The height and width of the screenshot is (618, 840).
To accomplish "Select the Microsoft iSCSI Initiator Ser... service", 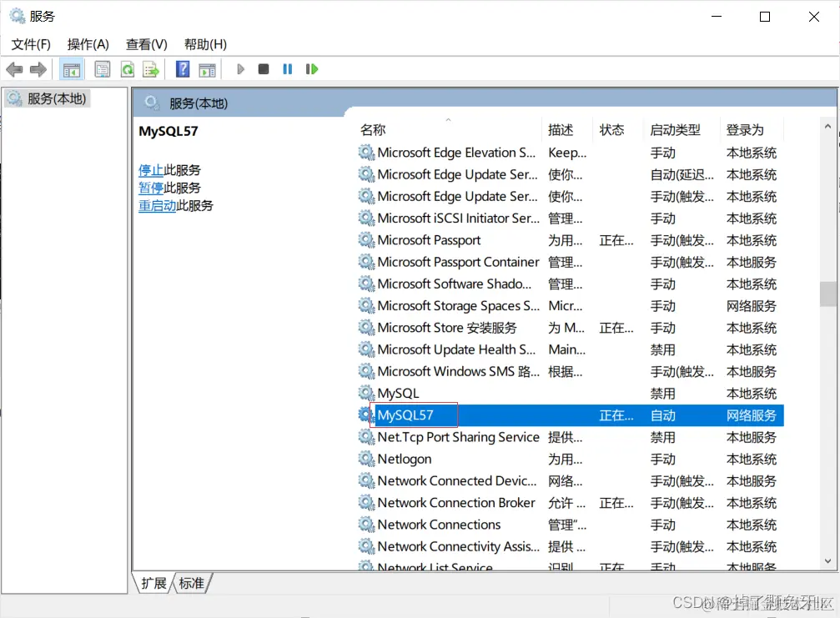I will (458, 219).
